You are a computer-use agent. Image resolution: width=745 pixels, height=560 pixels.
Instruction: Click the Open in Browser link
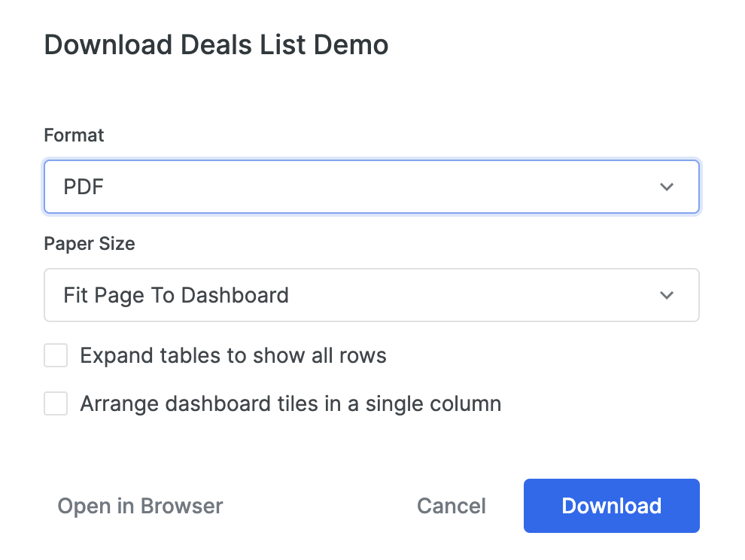point(140,506)
